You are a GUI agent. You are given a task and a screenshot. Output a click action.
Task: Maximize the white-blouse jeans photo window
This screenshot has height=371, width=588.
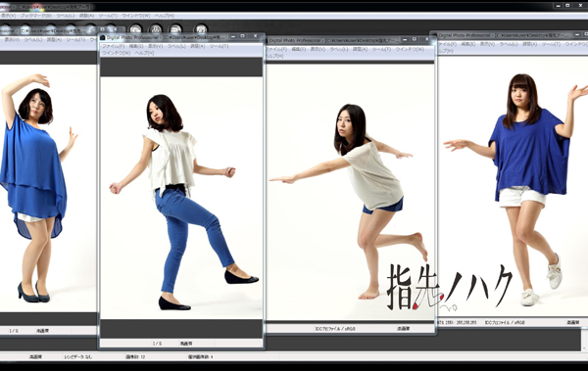coord(243,36)
